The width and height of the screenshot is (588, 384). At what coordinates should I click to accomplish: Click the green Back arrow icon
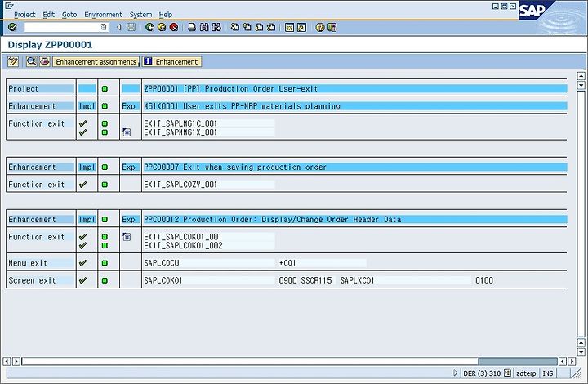149,27
